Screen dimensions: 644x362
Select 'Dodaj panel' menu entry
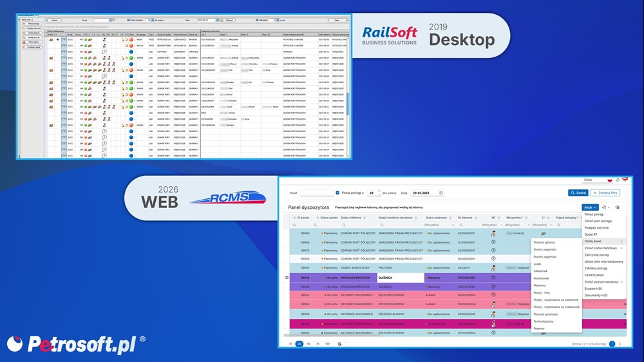[x=603, y=241]
